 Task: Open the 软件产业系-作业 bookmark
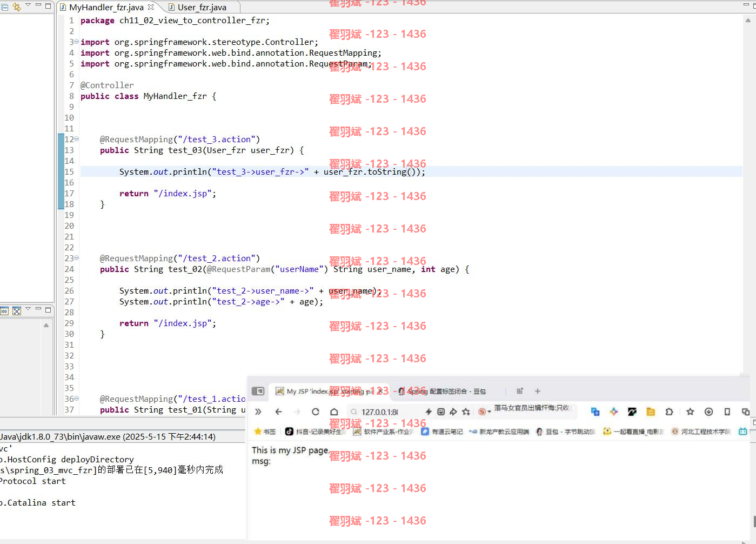point(383,432)
